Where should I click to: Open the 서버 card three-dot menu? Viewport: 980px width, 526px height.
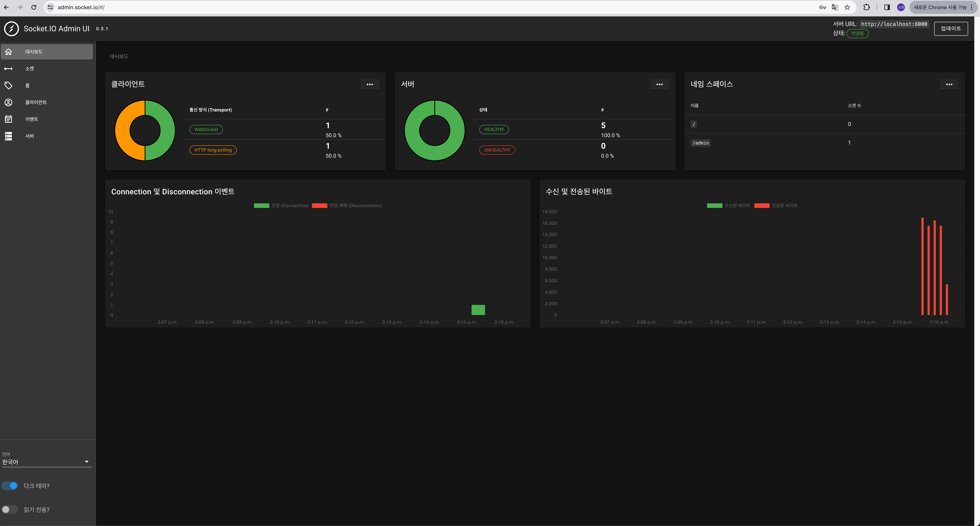[659, 84]
